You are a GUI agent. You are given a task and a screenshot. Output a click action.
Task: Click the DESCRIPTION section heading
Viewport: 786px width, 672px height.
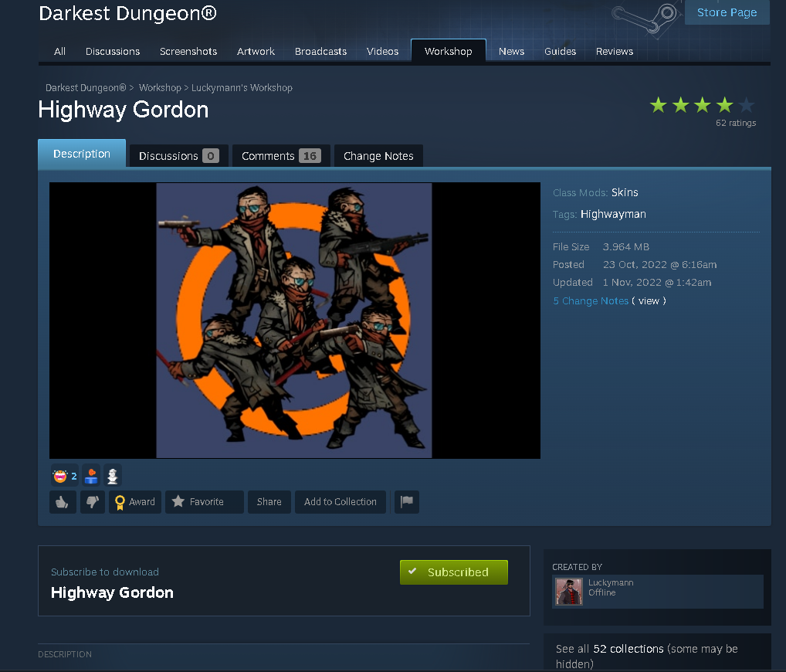(x=65, y=654)
